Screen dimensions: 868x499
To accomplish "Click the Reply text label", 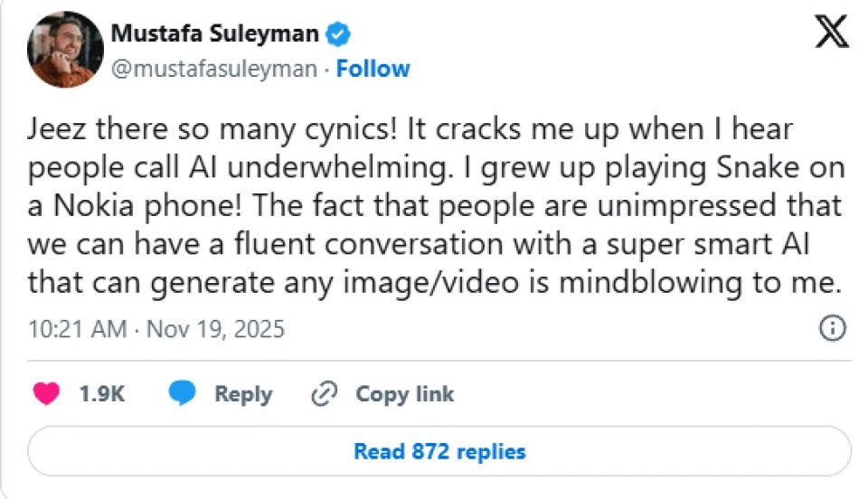I will (242, 394).
